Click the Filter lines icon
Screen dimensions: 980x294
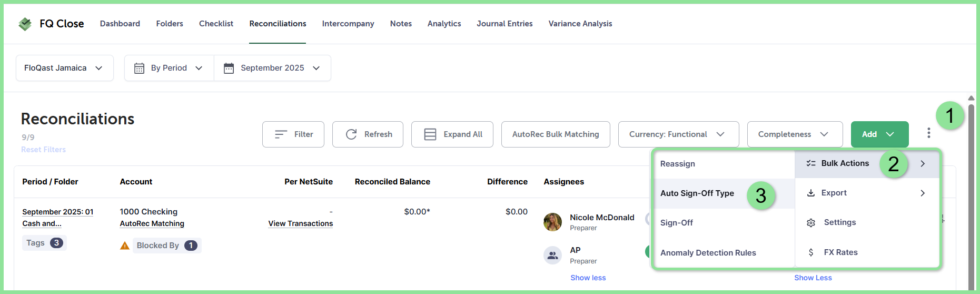pos(281,134)
